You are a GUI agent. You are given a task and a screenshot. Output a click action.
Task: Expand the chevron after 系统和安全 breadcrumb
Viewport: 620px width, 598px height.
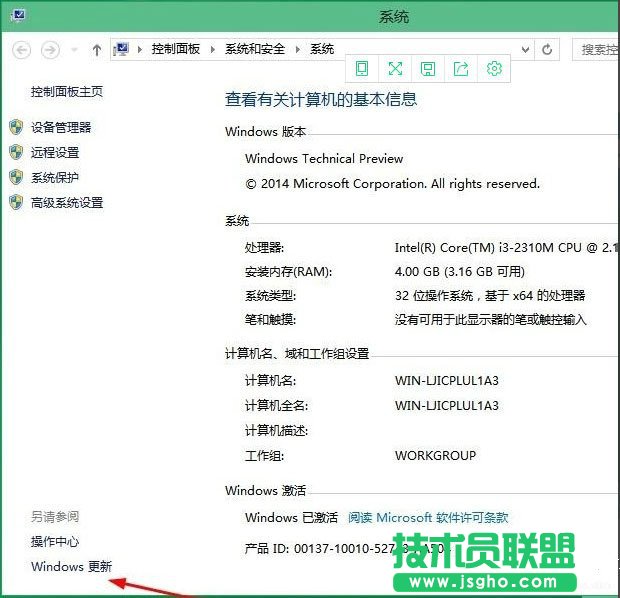(298, 49)
